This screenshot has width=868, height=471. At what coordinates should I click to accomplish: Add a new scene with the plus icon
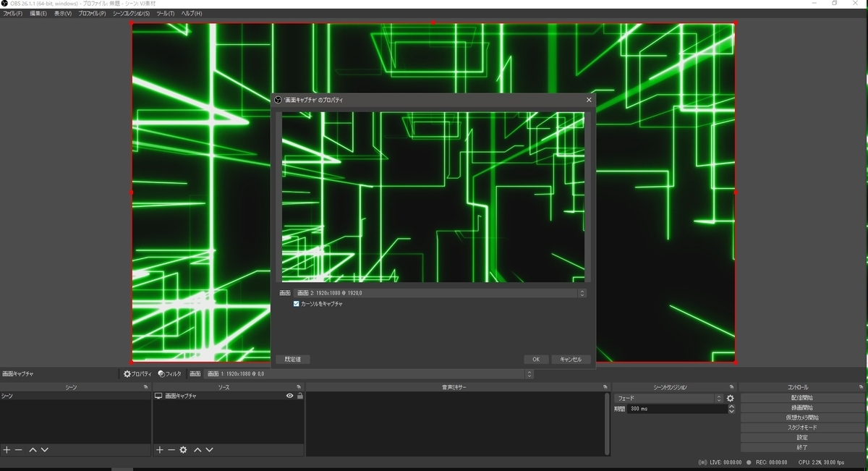tap(7, 450)
